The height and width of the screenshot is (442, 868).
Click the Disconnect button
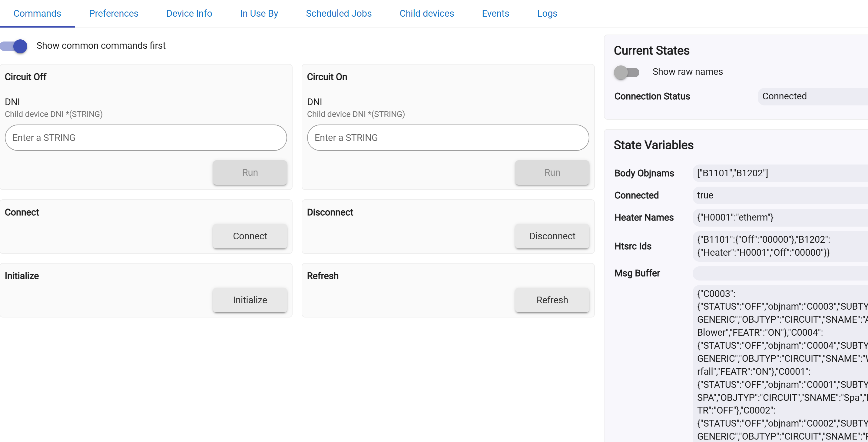click(x=552, y=236)
